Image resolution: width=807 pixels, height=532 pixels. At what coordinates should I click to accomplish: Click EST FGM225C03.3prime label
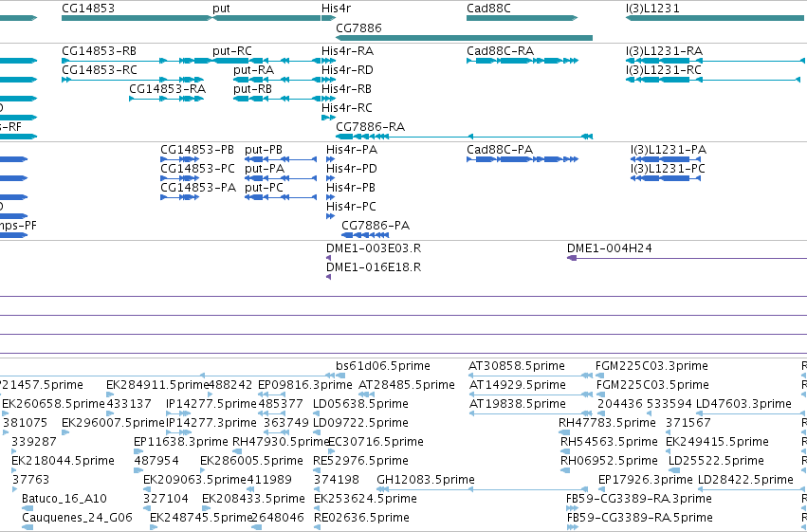[651, 366]
